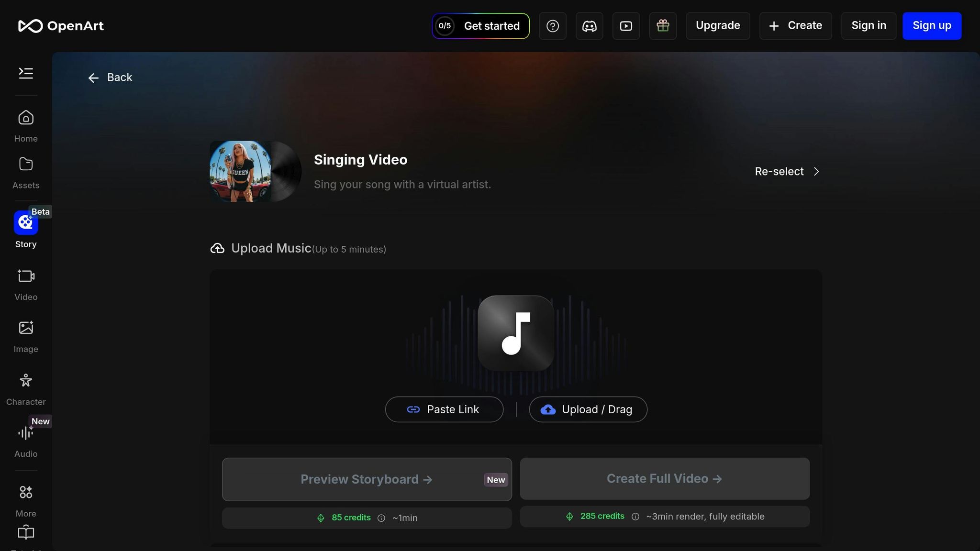The height and width of the screenshot is (551, 980).
Task: Click the Get started progress indicator
Action: 480,26
